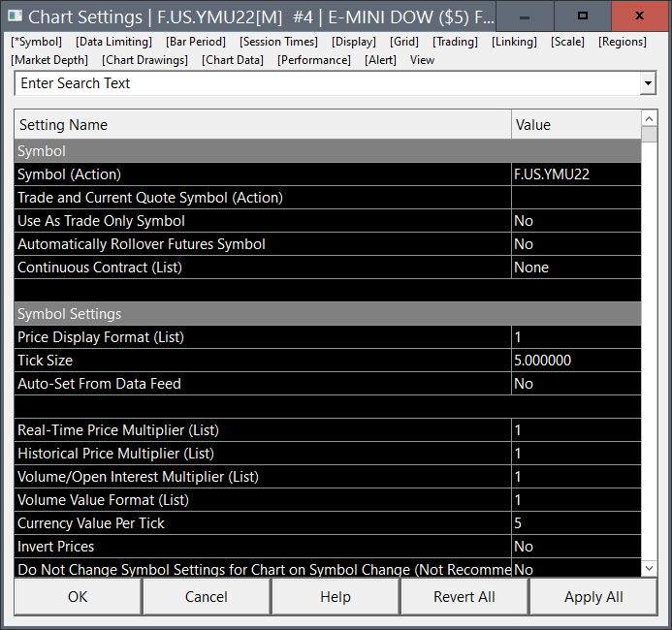Go to the [Chart Data] section
The height and width of the screenshot is (630, 672).
click(x=233, y=60)
